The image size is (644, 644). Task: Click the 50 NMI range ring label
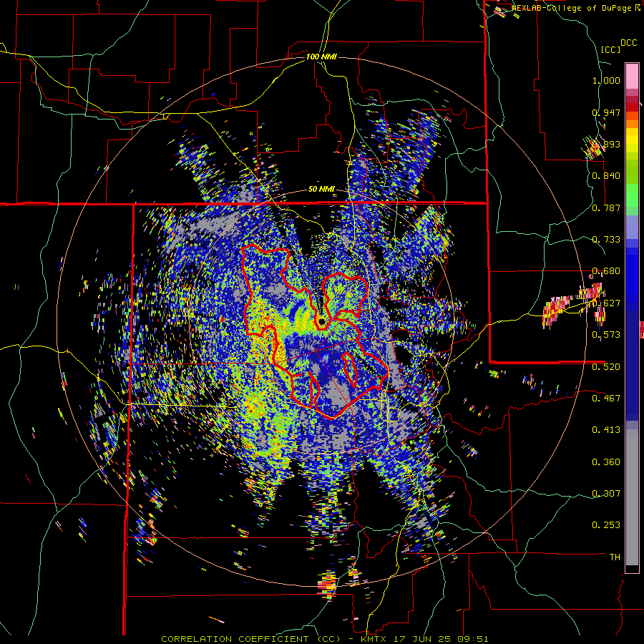(321, 190)
